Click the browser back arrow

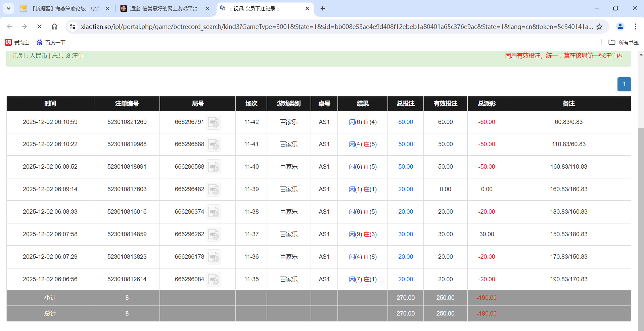[x=9, y=27]
